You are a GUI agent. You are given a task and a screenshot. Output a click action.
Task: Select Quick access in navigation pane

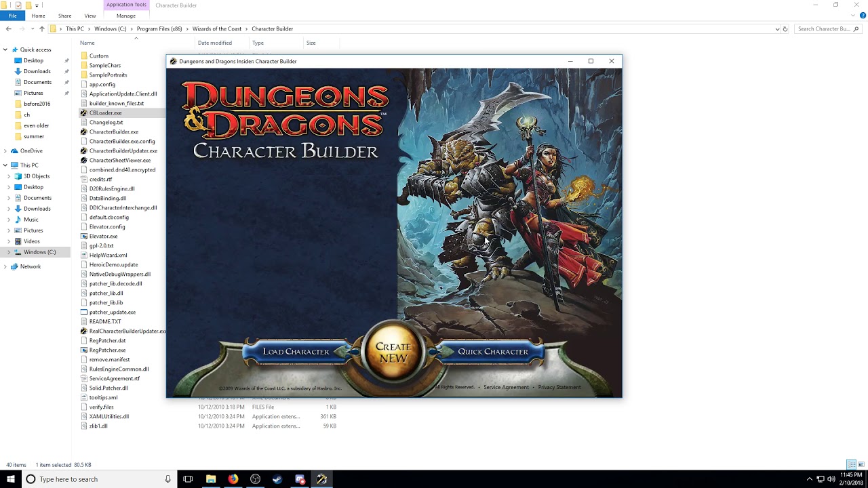tap(35, 49)
